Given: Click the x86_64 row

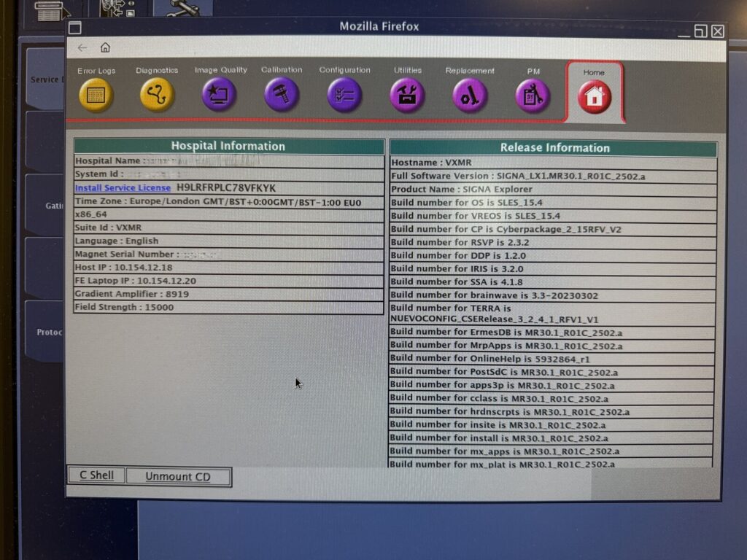Looking at the screenshot, I should (228, 215).
